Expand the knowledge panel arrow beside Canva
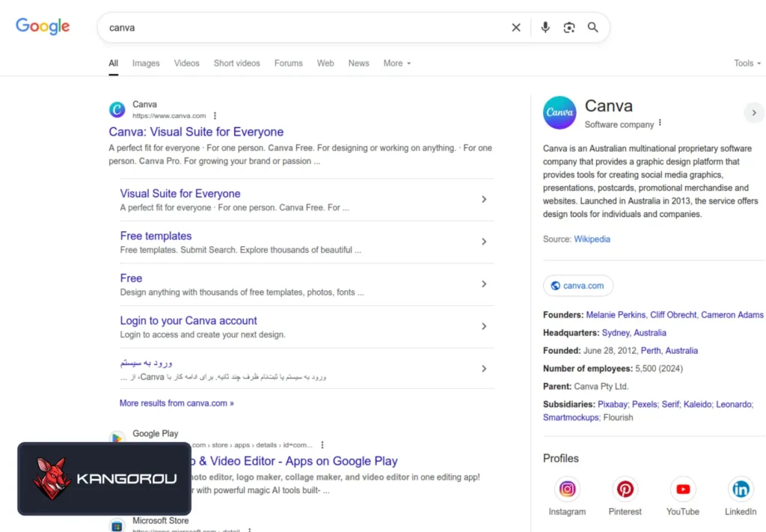Image resolution: width=766 pixels, height=532 pixels. click(x=753, y=113)
